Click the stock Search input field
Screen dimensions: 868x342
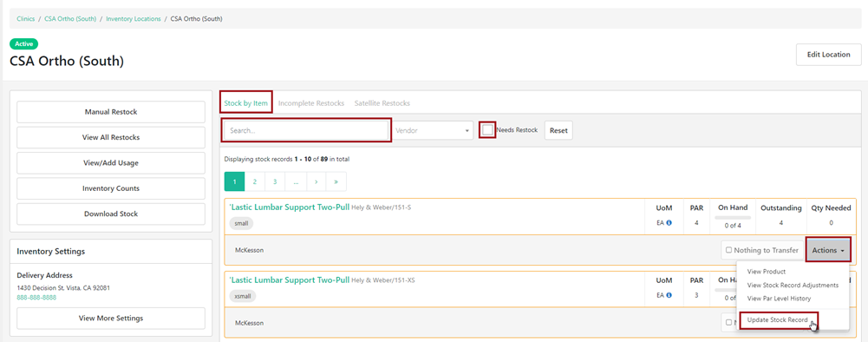[x=306, y=129]
